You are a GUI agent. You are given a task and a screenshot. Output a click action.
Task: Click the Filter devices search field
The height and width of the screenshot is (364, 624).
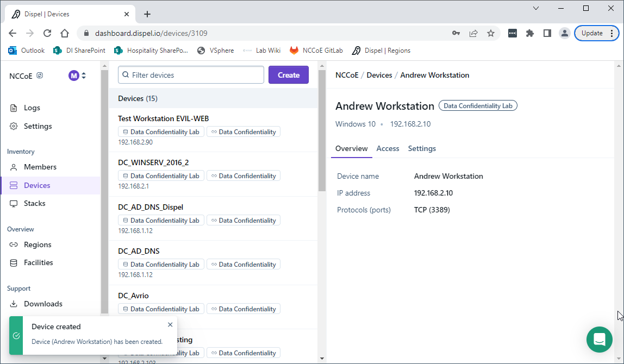191,75
